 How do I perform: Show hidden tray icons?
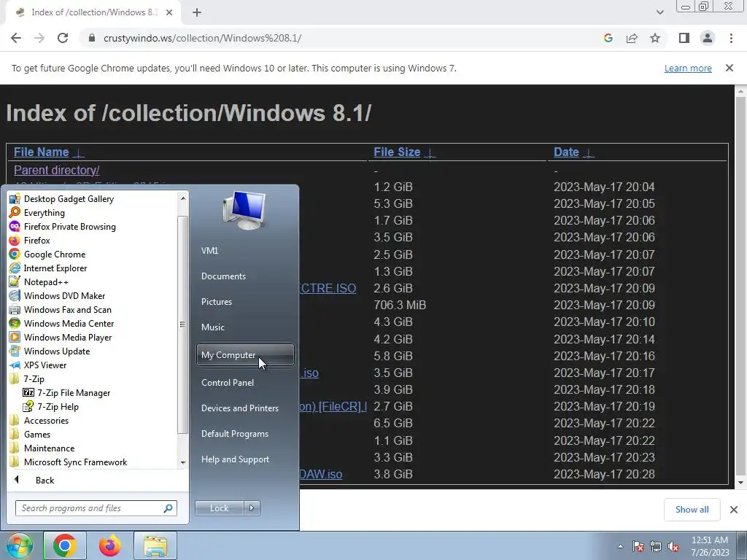click(x=620, y=546)
